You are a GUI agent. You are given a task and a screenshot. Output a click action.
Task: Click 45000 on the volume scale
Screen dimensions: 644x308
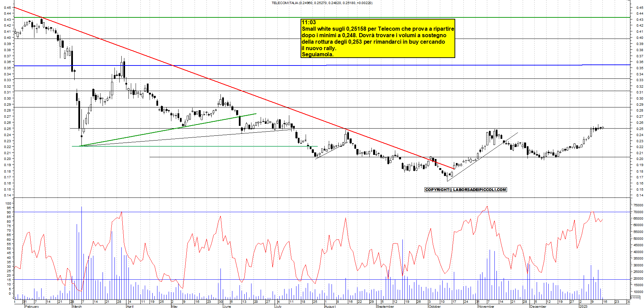[x=639, y=245]
